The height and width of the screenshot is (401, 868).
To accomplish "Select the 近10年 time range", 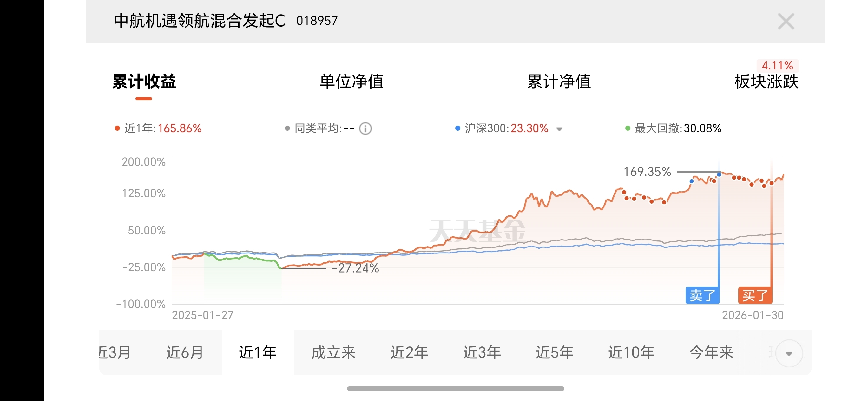I will [631, 352].
